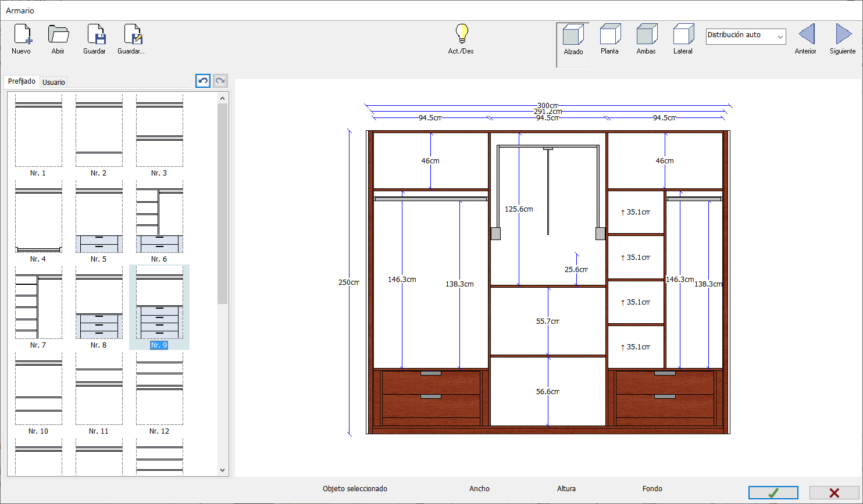Confirm with the green checkmark button
863x504 pixels.
tap(773, 493)
